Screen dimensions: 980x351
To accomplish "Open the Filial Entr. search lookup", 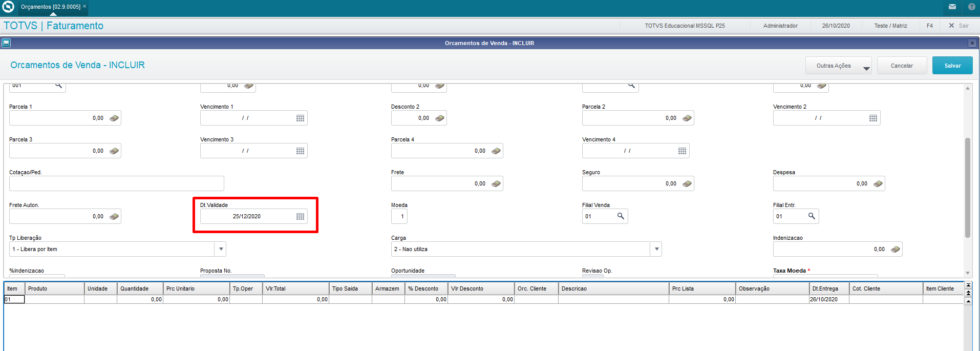I will 812,216.
